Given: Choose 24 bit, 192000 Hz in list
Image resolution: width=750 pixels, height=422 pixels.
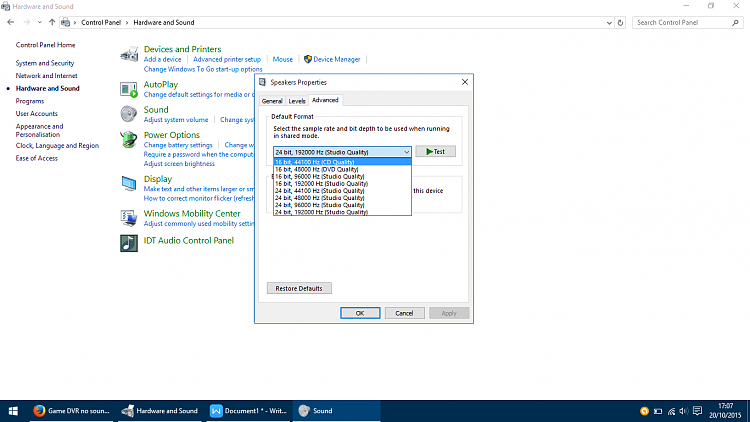Looking at the screenshot, I should pyautogui.click(x=342, y=212).
